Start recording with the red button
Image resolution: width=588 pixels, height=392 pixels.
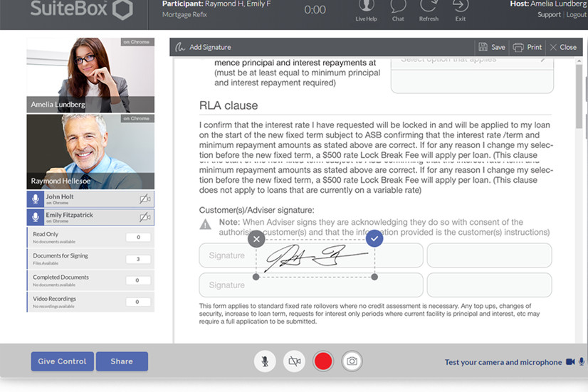pyautogui.click(x=323, y=361)
